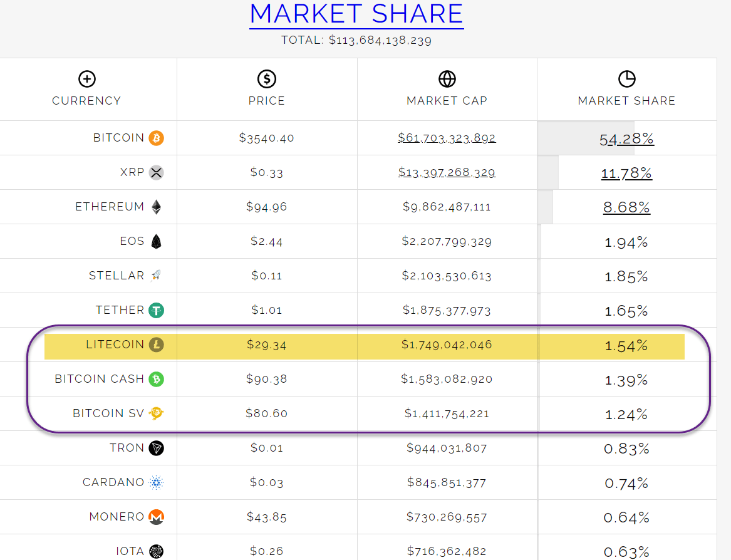Click the Cardano coin icon
Viewport: 731px width, 560px height.
point(156,482)
